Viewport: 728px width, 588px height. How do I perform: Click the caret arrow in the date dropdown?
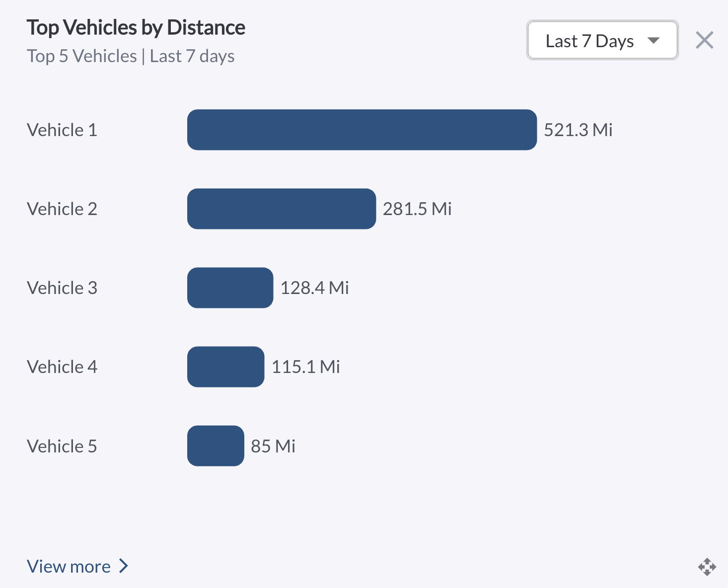point(654,40)
